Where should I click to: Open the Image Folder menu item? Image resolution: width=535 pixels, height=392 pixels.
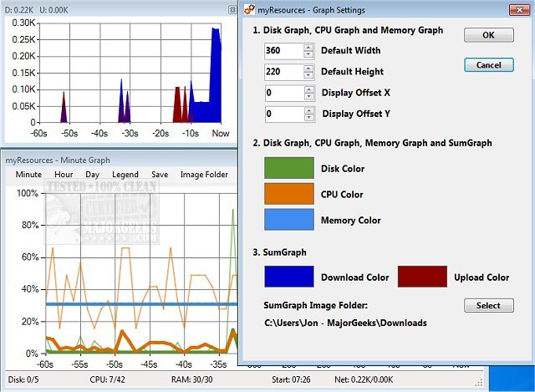[204, 175]
